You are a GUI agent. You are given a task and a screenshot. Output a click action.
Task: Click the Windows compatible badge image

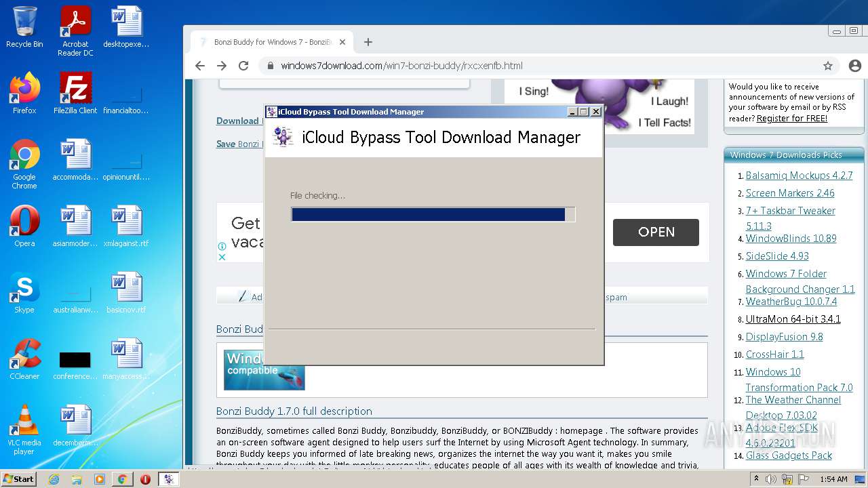(x=264, y=369)
